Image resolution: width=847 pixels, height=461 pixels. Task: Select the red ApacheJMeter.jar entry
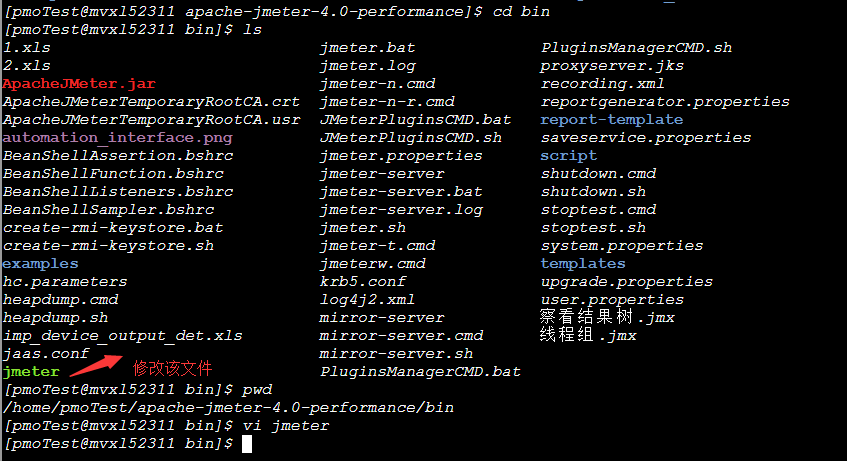coord(79,84)
